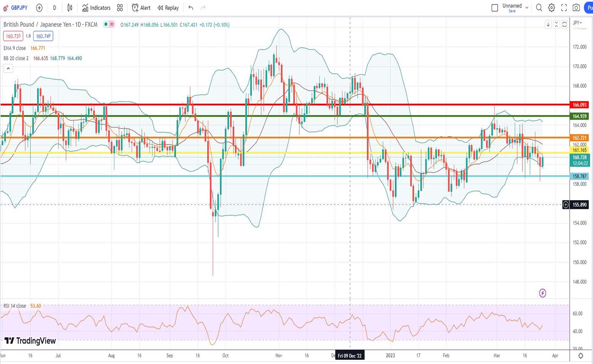Take a chart snapshot with camera icon

tap(576, 8)
